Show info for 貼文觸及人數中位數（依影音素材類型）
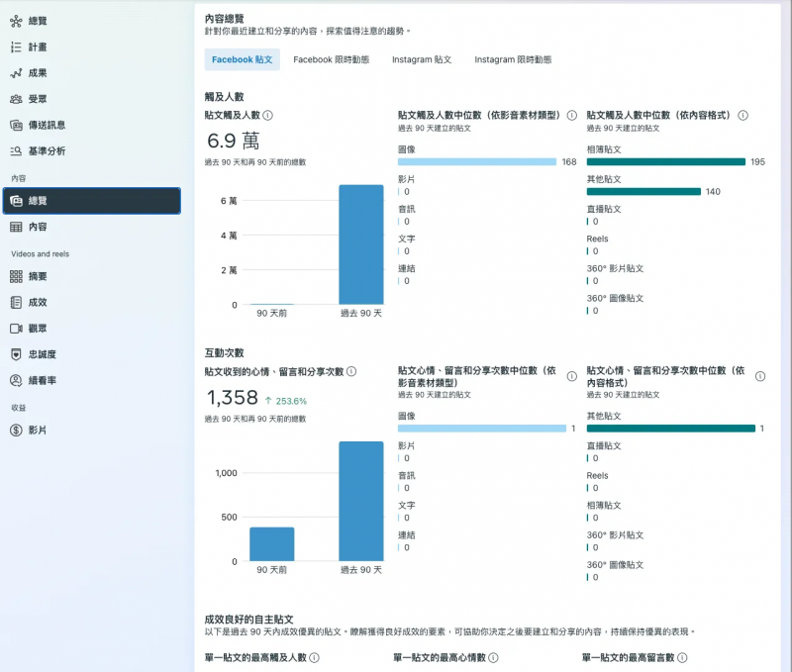This screenshot has height=672, width=792. click(x=572, y=115)
